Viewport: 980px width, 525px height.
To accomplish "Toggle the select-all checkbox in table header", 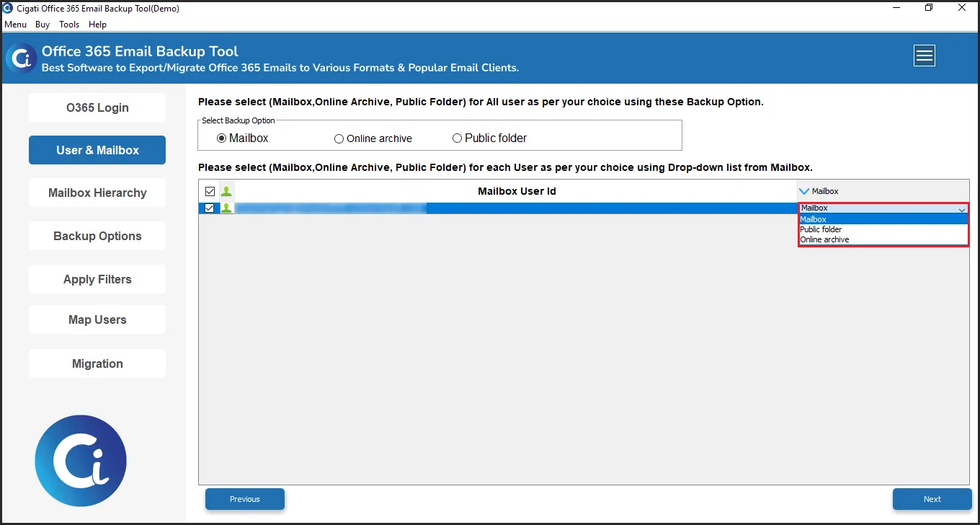I will click(210, 191).
